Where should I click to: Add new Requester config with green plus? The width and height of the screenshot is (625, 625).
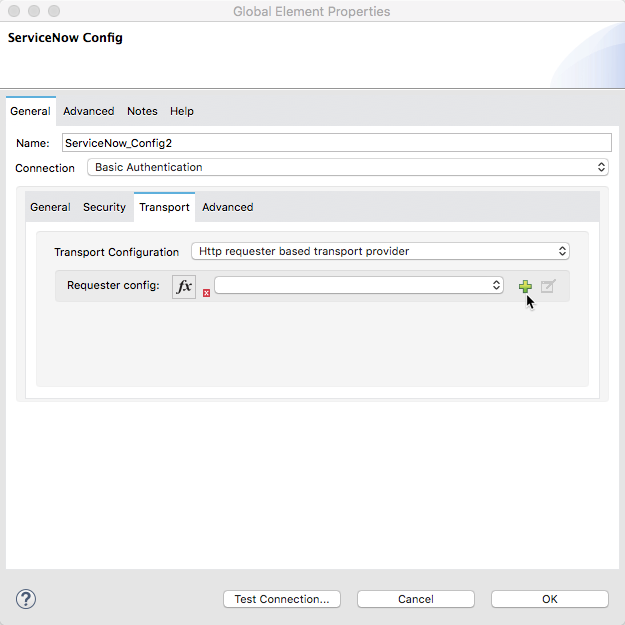click(x=525, y=287)
